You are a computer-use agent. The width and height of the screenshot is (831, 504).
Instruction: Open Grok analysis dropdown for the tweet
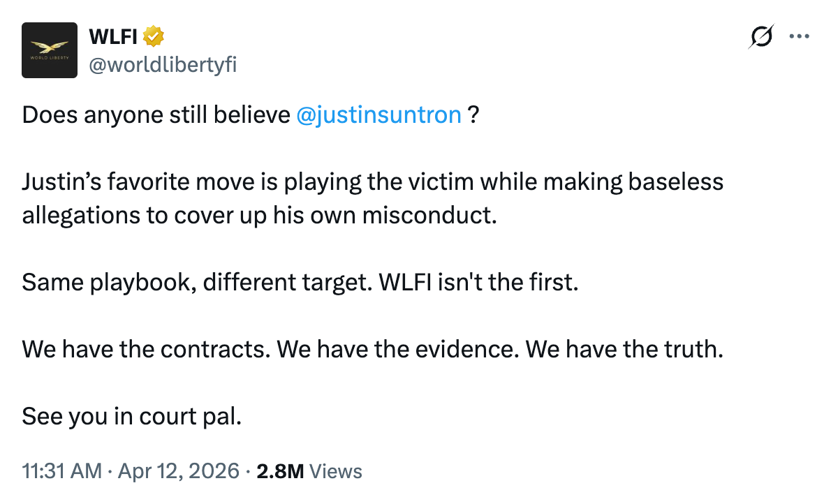coord(761,36)
